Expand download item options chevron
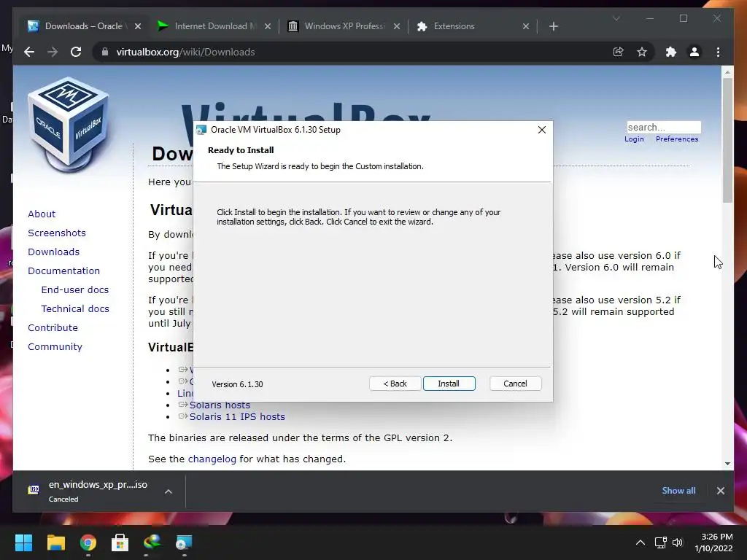Viewport: 747px width, 560px height. [169, 491]
